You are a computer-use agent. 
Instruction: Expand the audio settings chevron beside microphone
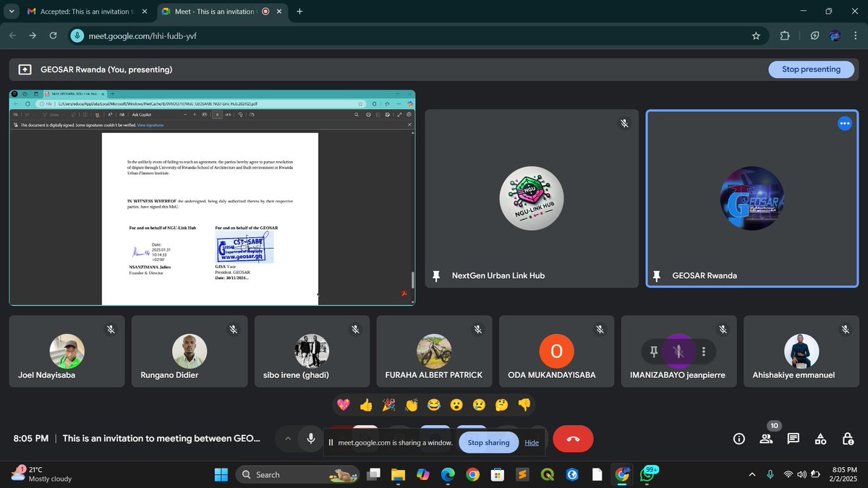point(288,439)
